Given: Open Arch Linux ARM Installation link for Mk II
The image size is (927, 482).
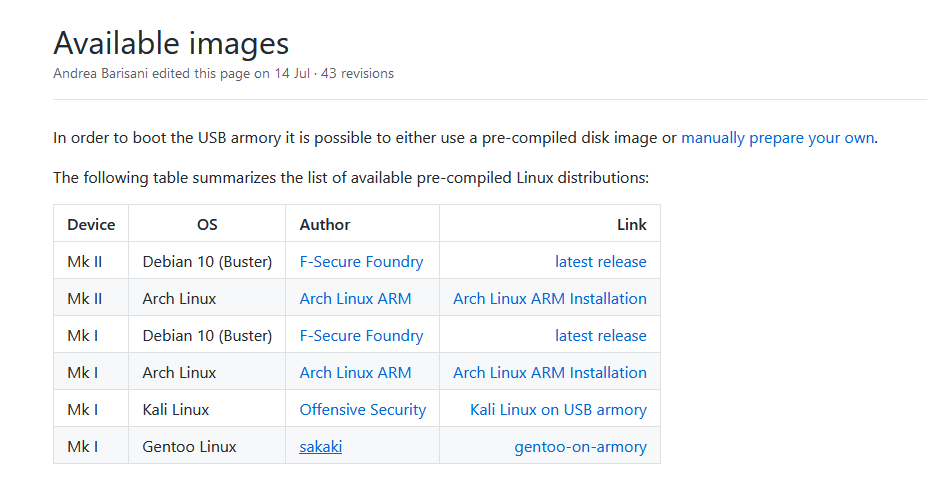Looking at the screenshot, I should pos(550,299).
